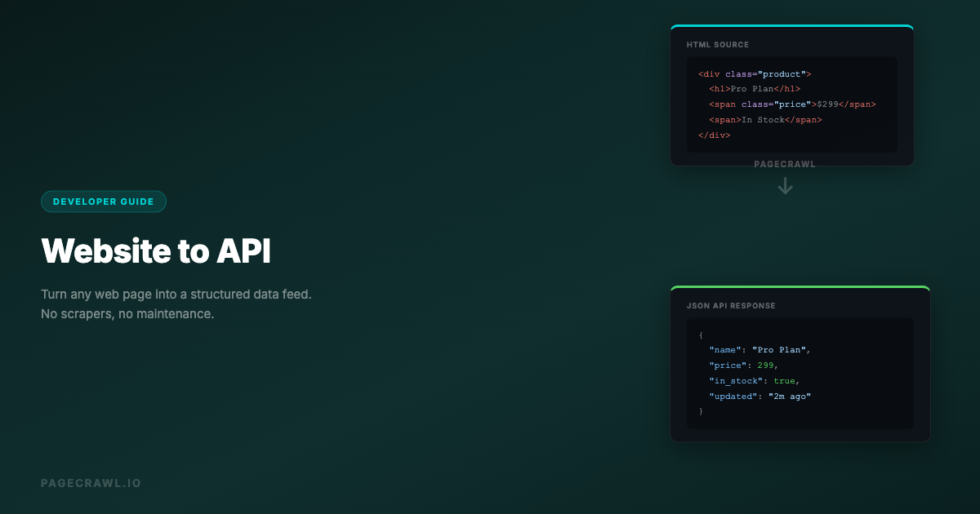The width and height of the screenshot is (980, 514).
Task: Open the Website to API heading link
Action: [156, 251]
